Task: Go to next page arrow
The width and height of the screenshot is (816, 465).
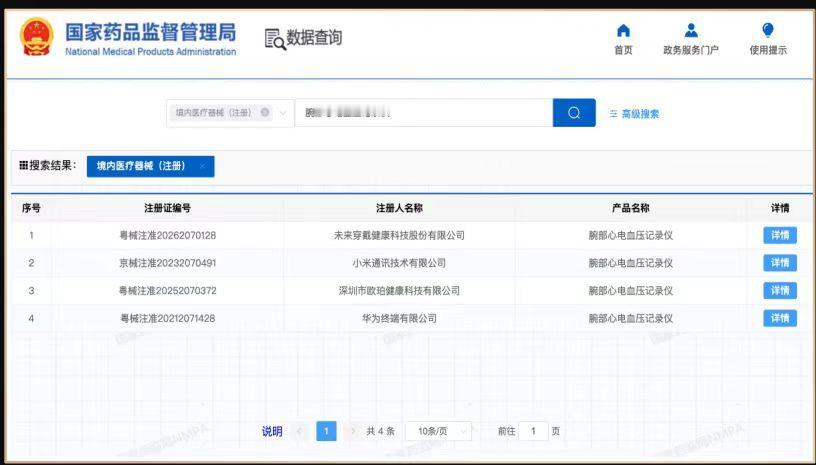Action: coord(353,431)
